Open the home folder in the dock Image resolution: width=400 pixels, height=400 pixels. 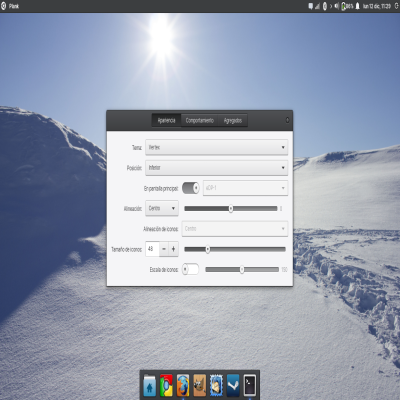coord(149,385)
